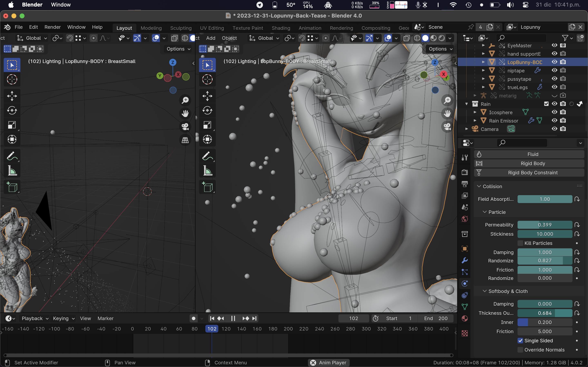This screenshot has width=588, height=367.
Task: Activate the Annotate tool in right viewport
Action: coord(207,156)
